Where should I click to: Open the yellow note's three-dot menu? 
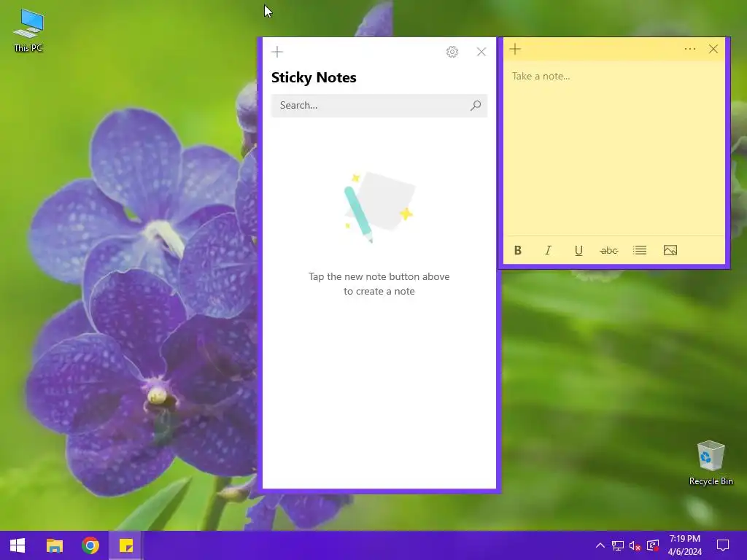690,49
